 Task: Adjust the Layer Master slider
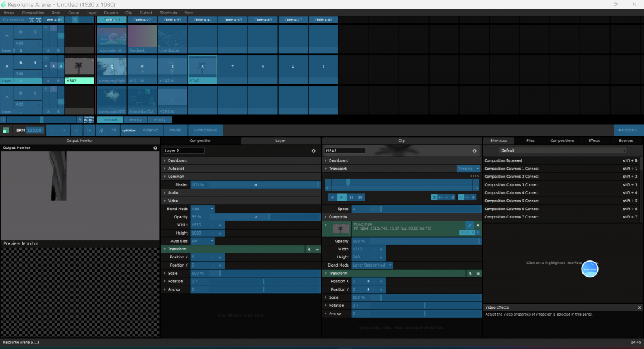point(255,185)
